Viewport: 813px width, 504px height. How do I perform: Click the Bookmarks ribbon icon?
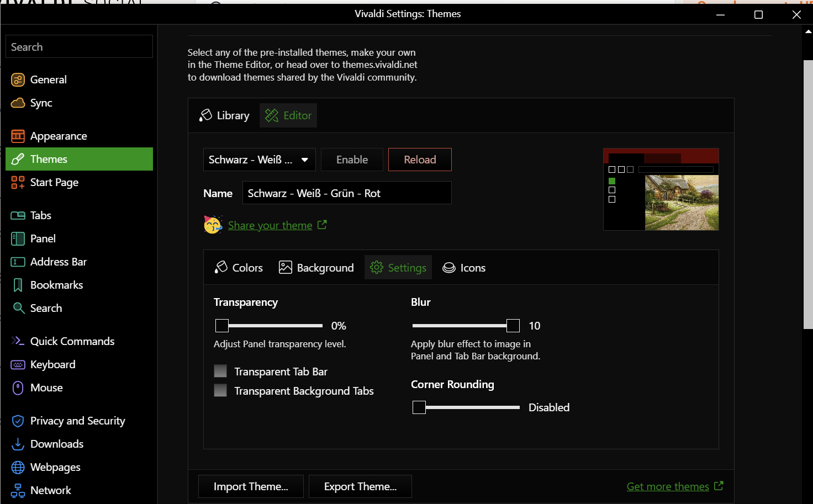(x=18, y=285)
